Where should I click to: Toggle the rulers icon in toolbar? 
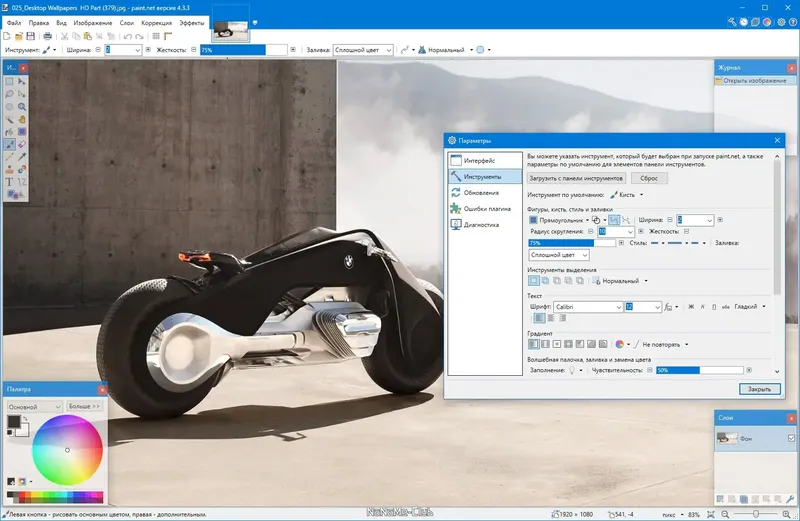(x=168, y=36)
